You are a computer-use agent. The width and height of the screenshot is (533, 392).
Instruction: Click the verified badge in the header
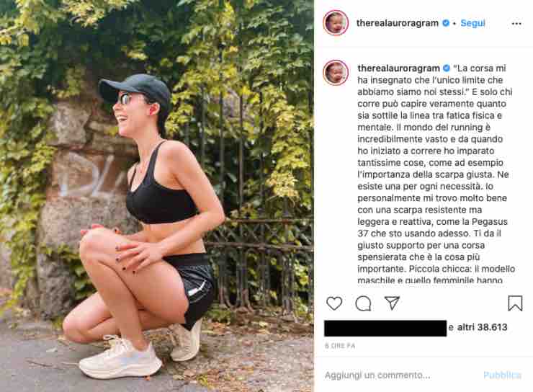coord(446,23)
